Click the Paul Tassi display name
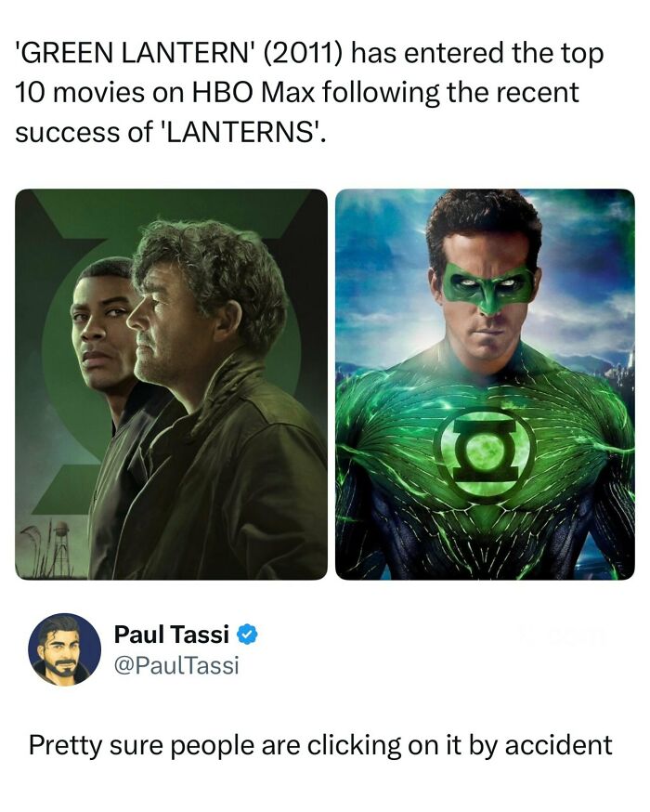 tap(171, 634)
